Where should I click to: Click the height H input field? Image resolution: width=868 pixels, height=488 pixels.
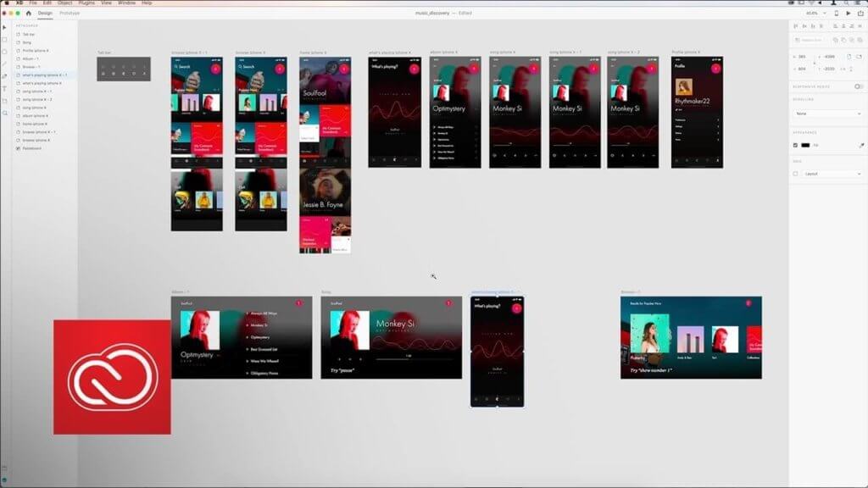click(x=802, y=69)
